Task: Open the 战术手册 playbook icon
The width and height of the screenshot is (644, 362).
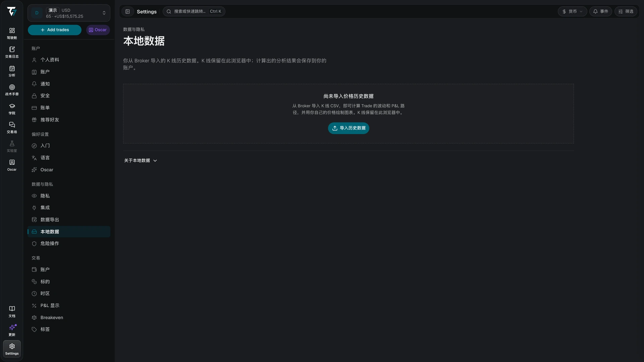Action: click(12, 90)
